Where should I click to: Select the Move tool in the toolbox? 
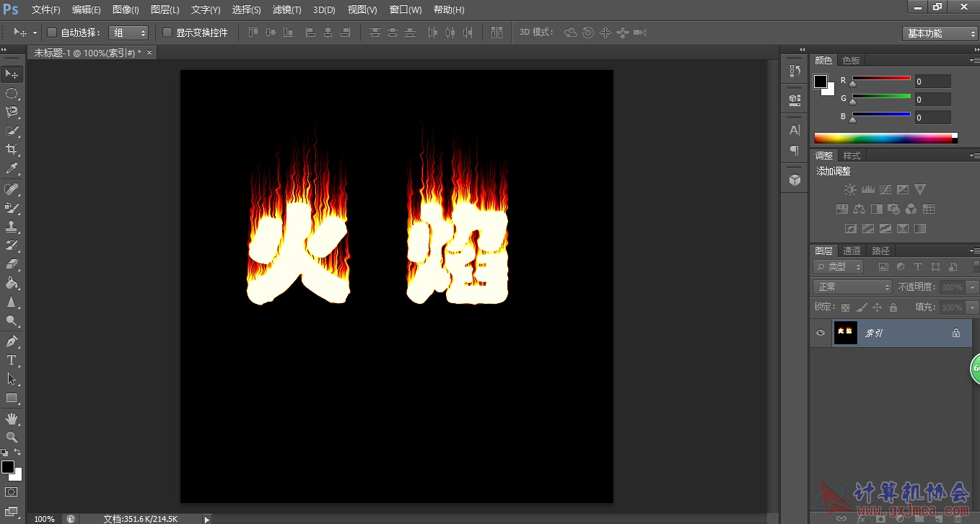click(x=12, y=74)
